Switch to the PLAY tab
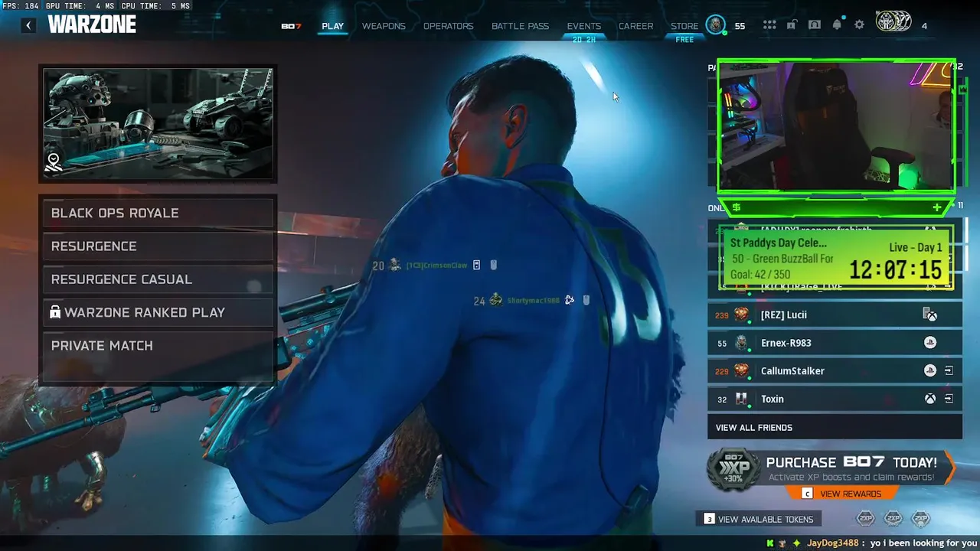This screenshot has height=551, width=980. [332, 26]
